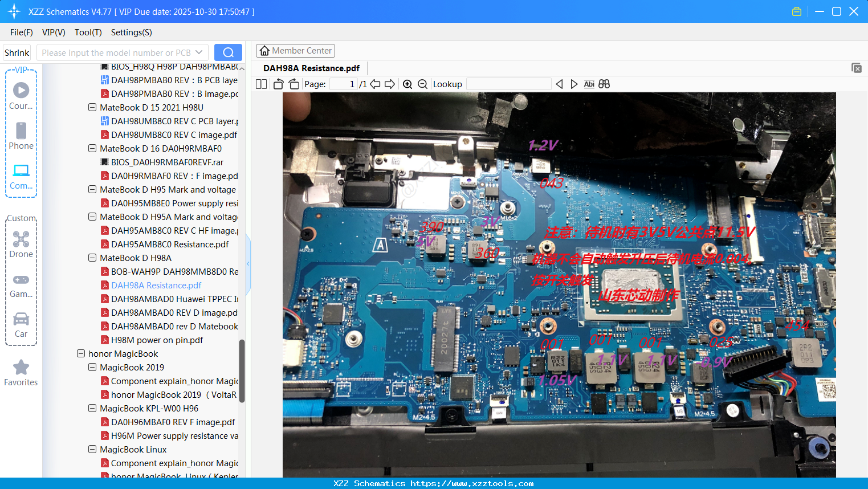868x489 pixels.
Task: Open DA0H95MB8E0 Power supply resistance file
Action: (169, 203)
